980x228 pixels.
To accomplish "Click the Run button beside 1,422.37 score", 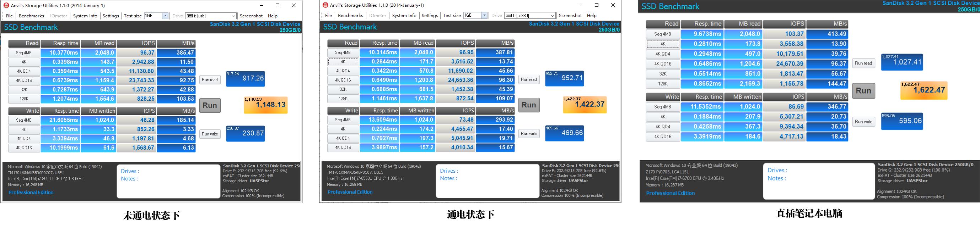I will [x=529, y=105].
